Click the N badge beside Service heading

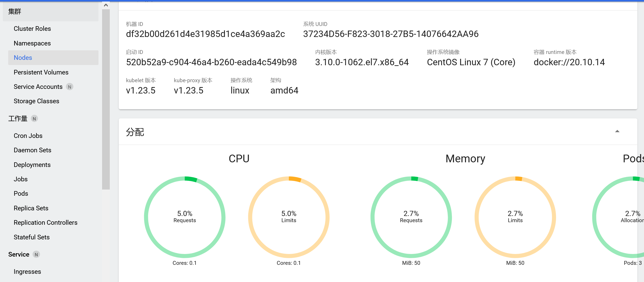36,255
